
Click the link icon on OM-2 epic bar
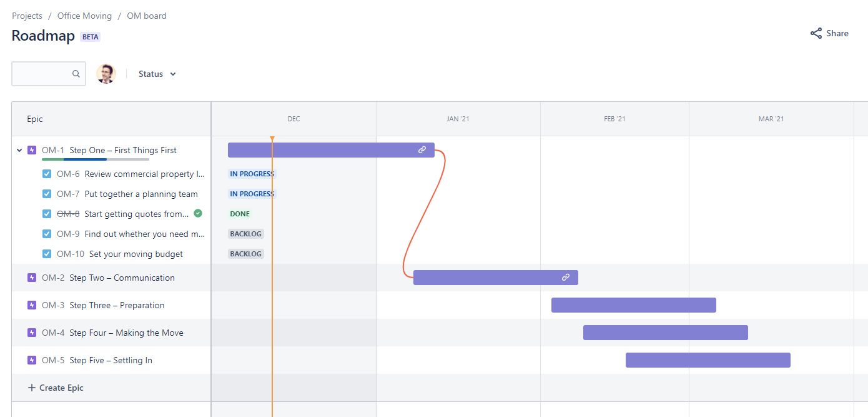tap(565, 277)
